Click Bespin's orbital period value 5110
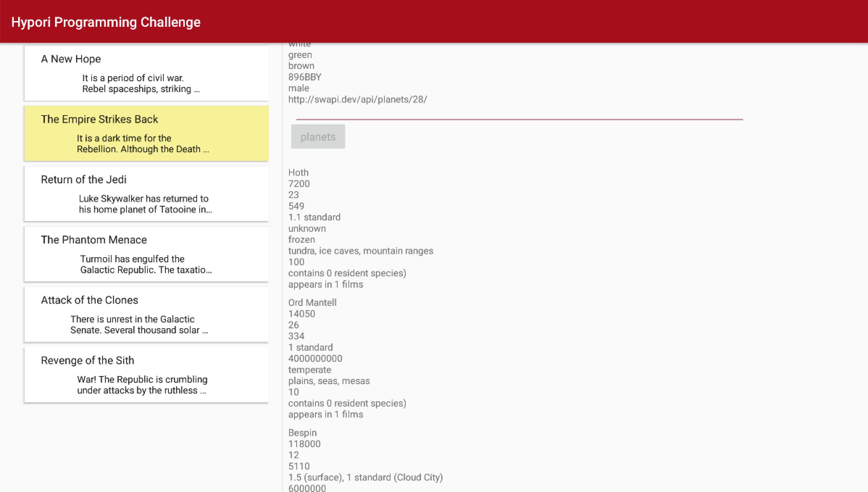The height and width of the screenshot is (492, 868). pyautogui.click(x=299, y=466)
